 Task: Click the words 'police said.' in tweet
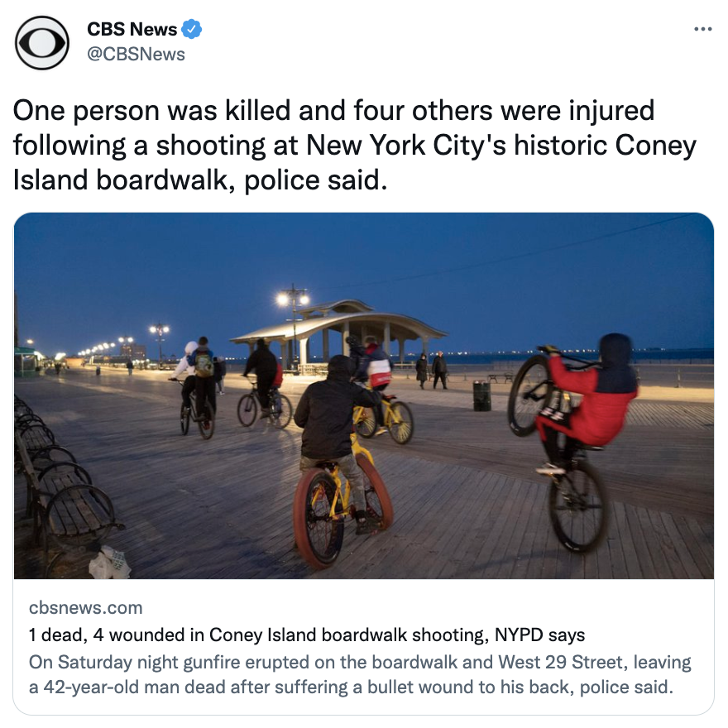316,180
